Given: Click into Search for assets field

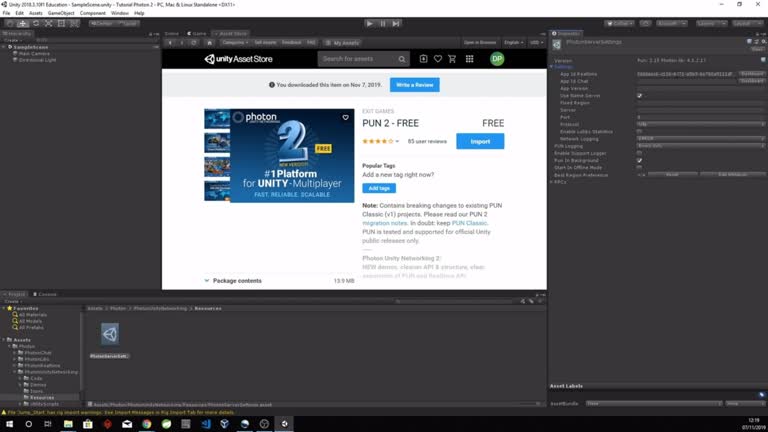Looking at the screenshot, I should click(x=358, y=59).
